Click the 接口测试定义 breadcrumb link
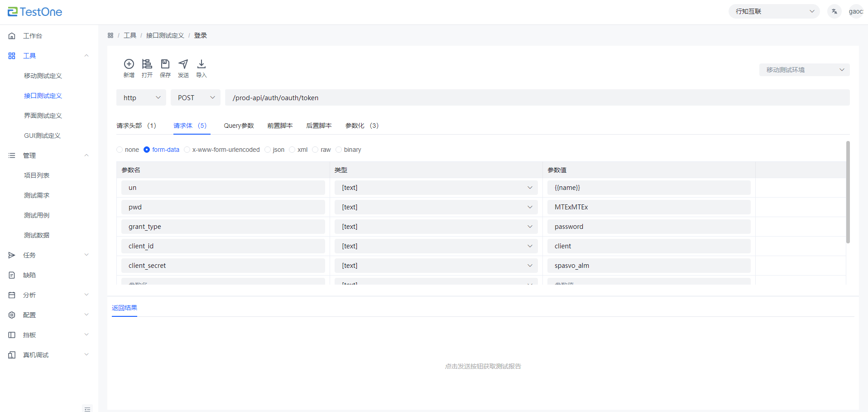868x412 pixels. 165,35
